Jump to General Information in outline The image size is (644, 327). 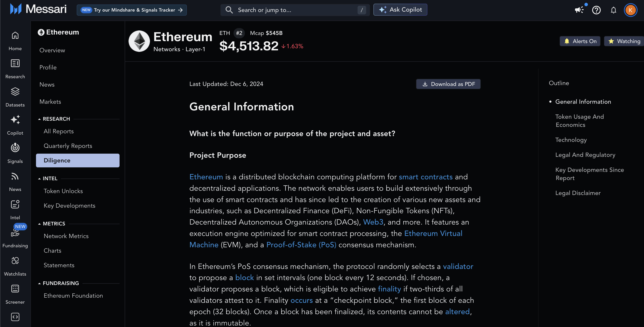click(583, 102)
